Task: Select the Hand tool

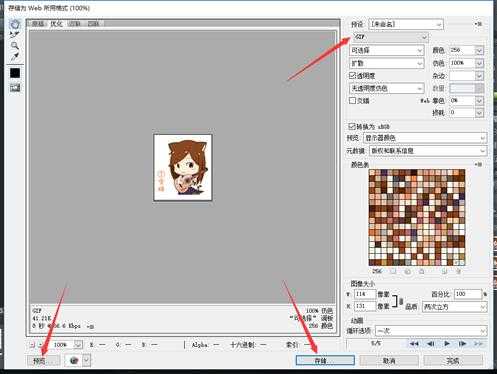Action: (x=15, y=24)
